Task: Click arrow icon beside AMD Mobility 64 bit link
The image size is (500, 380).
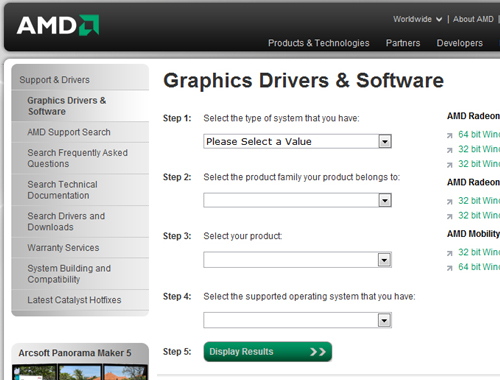Action: [x=450, y=268]
